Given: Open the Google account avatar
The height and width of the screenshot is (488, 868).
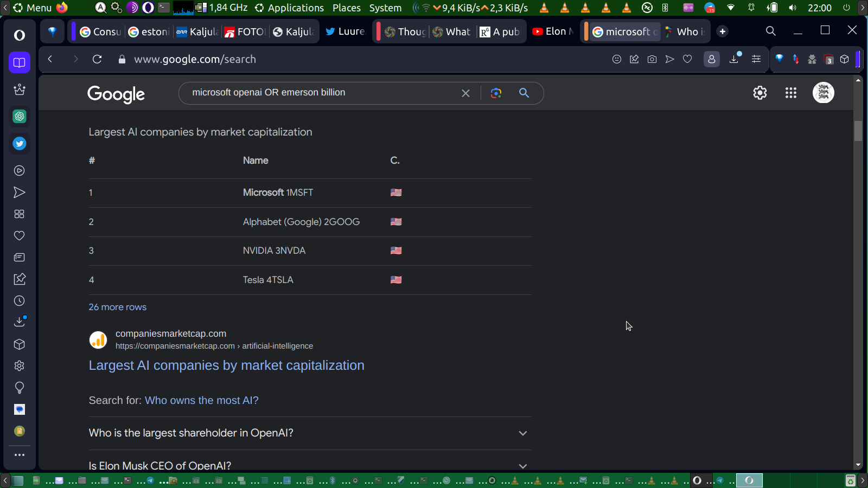Looking at the screenshot, I should [x=823, y=93].
